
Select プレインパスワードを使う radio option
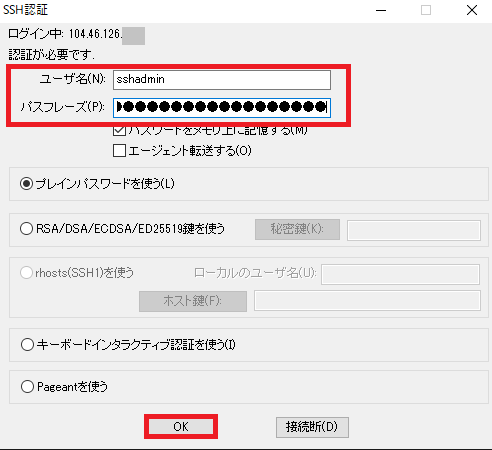[26, 184]
